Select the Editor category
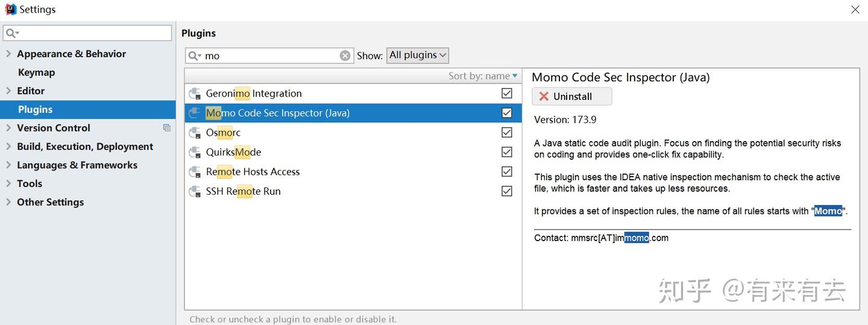868x325 pixels. tap(31, 90)
